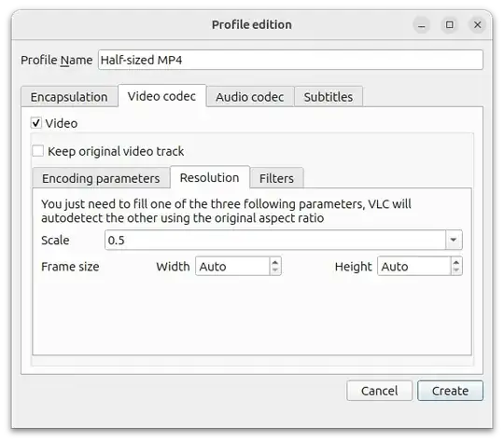
Task: Maximize the Profile edition window
Action: [449, 25]
